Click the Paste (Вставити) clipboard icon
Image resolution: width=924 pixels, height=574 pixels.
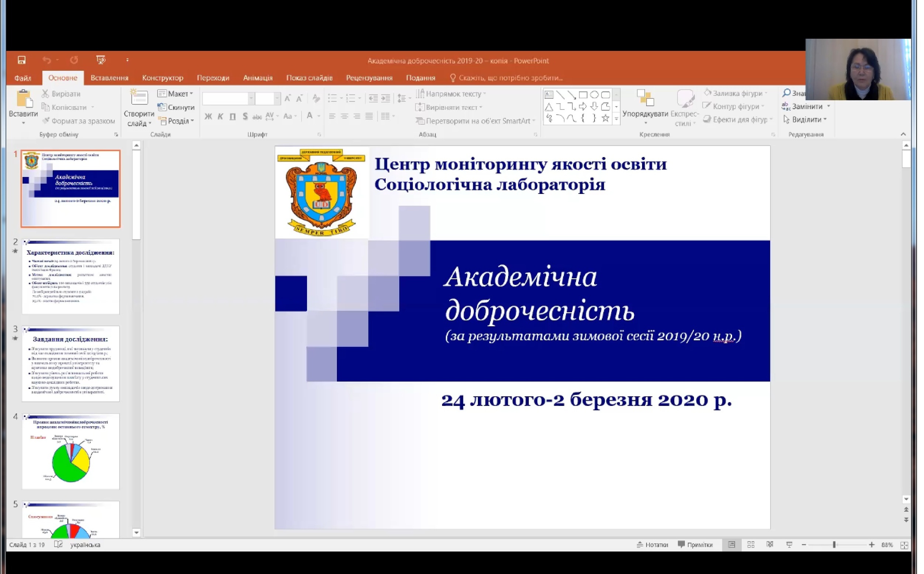(x=24, y=100)
